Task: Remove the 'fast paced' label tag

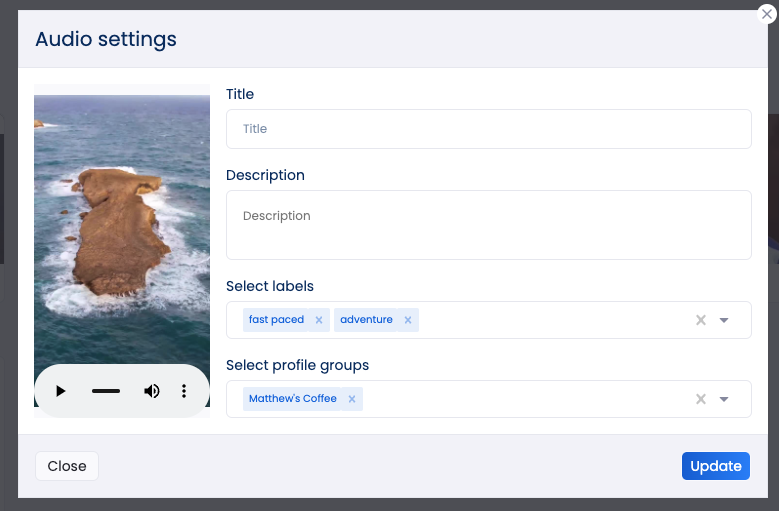Action: pyautogui.click(x=319, y=320)
